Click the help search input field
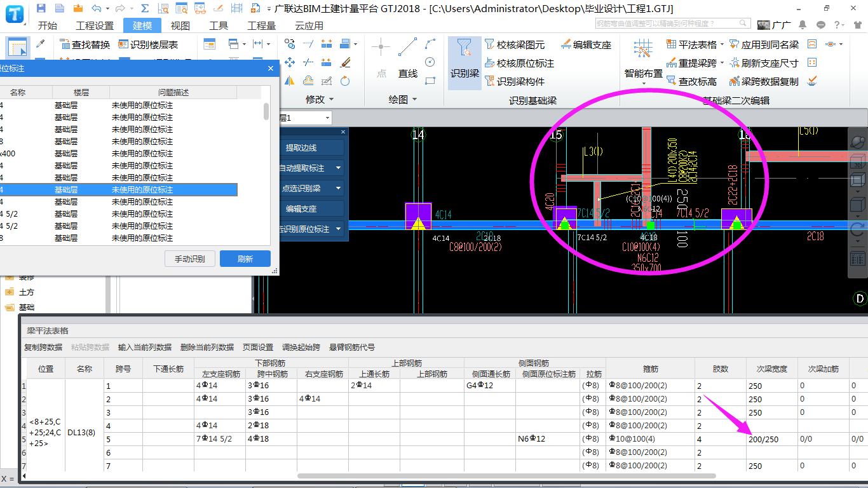The image size is (868, 488). click(673, 24)
